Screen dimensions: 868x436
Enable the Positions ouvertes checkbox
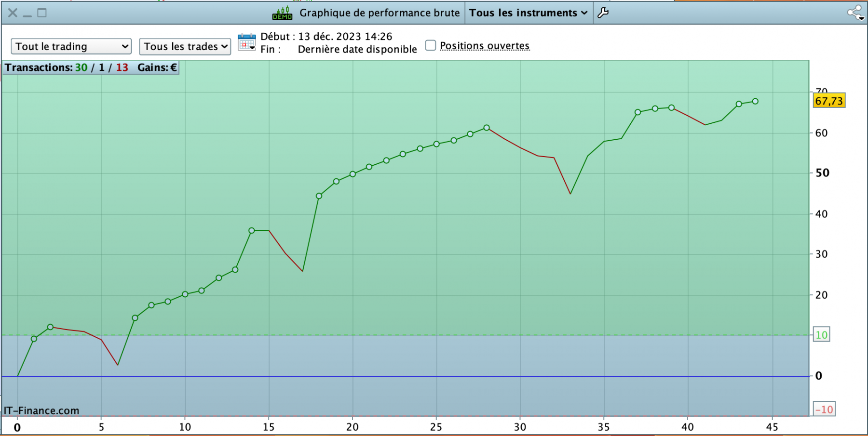[431, 45]
